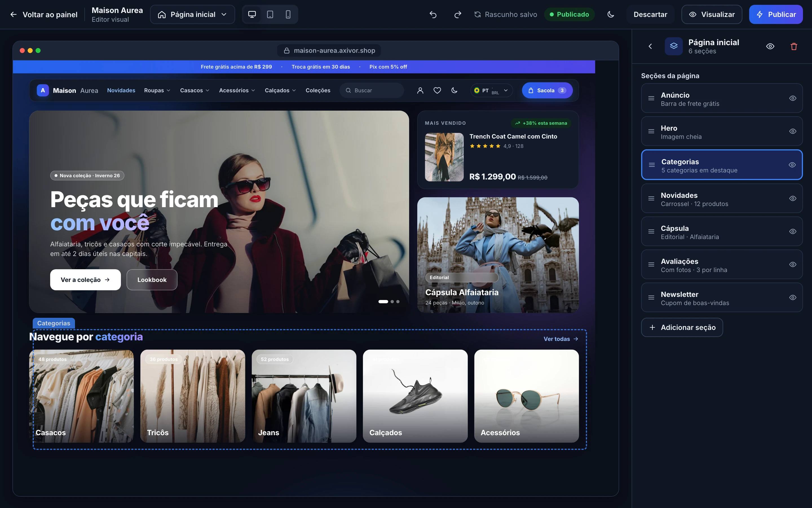Hide the Cápsula section
This screenshot has height=508, width=812.
pyautogui.click(x=793, y=231)
